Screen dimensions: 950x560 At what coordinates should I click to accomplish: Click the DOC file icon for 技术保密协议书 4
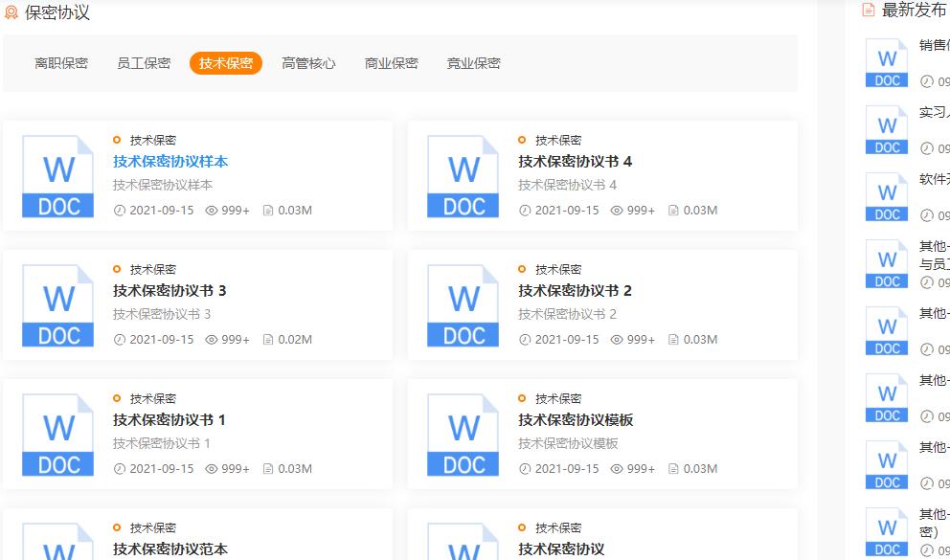point(462,177)
